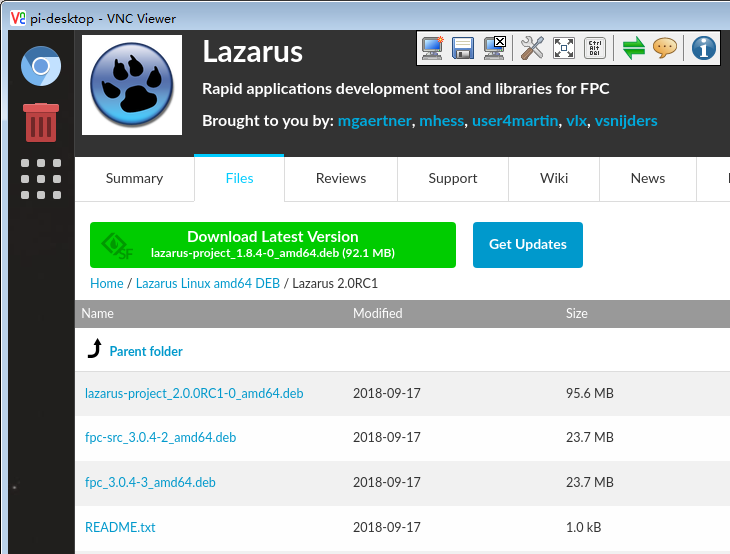Open Lazarus Linux amd64 DEB breadcrumb

pos(208,284)
